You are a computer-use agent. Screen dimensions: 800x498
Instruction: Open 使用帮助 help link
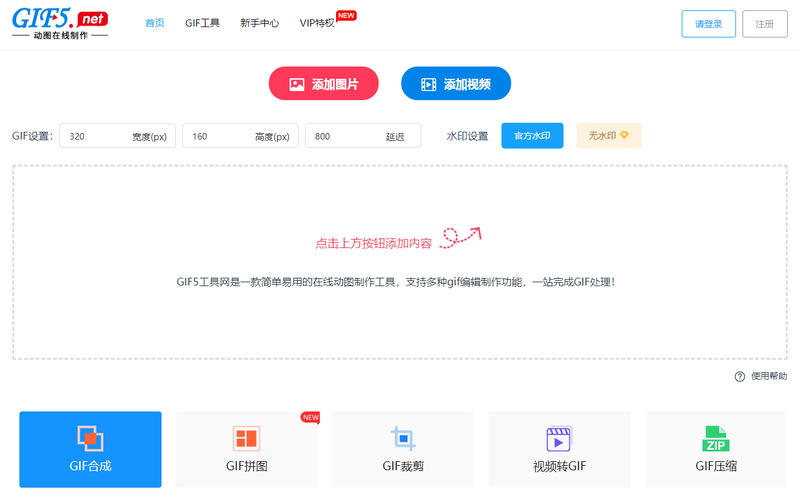point(769,376)
